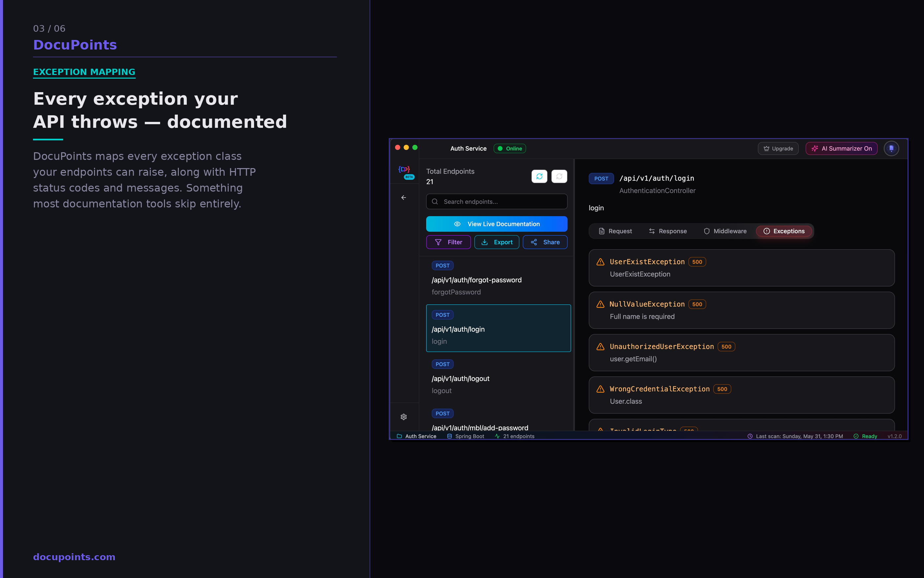Click warning icon beside NullValueException

[600, 304]
